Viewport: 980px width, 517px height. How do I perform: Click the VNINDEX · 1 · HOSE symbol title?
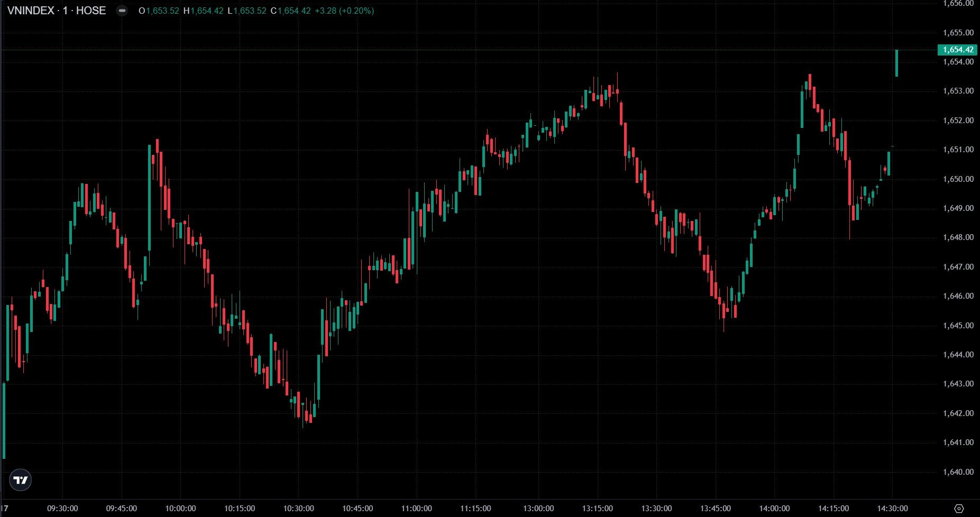(57, 11)
